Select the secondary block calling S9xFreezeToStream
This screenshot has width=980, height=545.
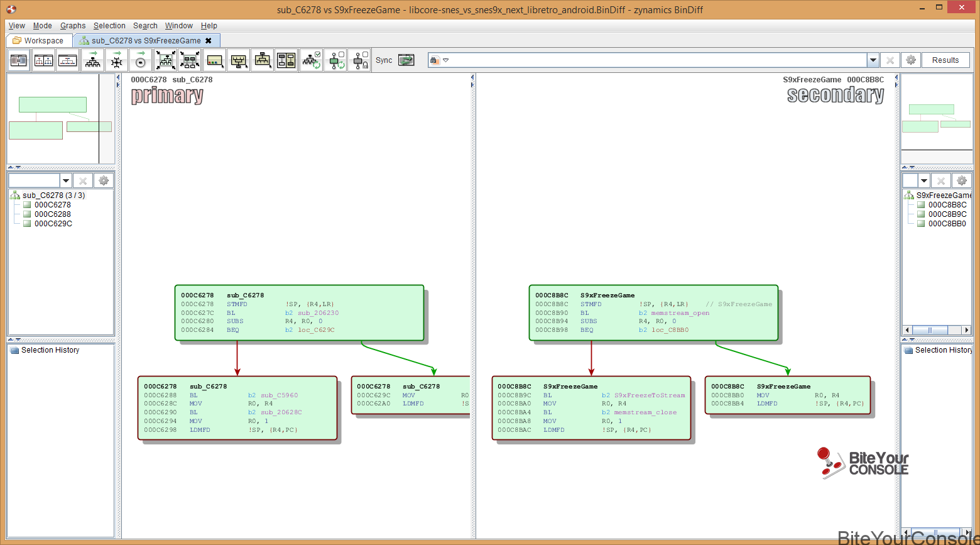point(591,408)
